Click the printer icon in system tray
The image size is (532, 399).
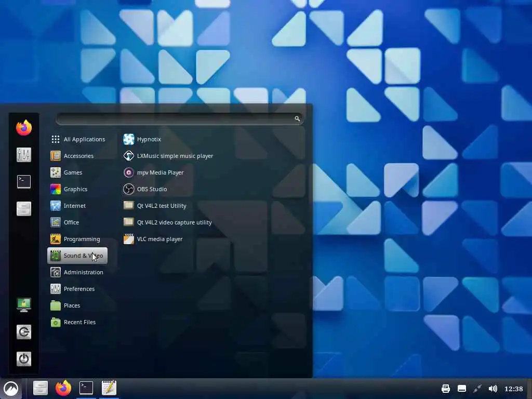click(x=445, y=389)
